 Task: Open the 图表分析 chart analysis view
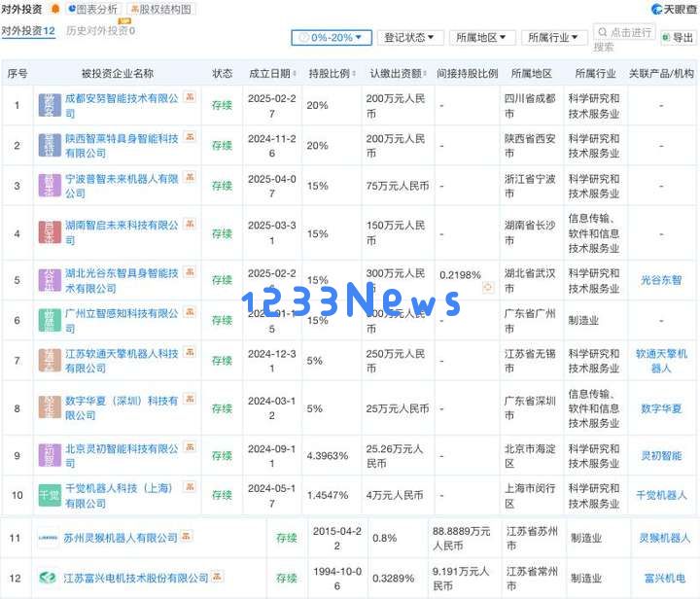(93, 9)
